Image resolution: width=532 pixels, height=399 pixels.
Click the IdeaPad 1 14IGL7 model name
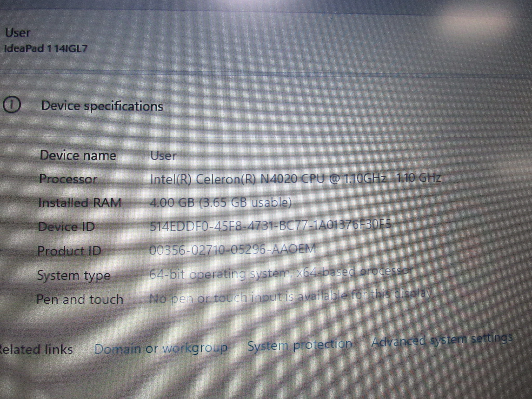pos(46,49)
